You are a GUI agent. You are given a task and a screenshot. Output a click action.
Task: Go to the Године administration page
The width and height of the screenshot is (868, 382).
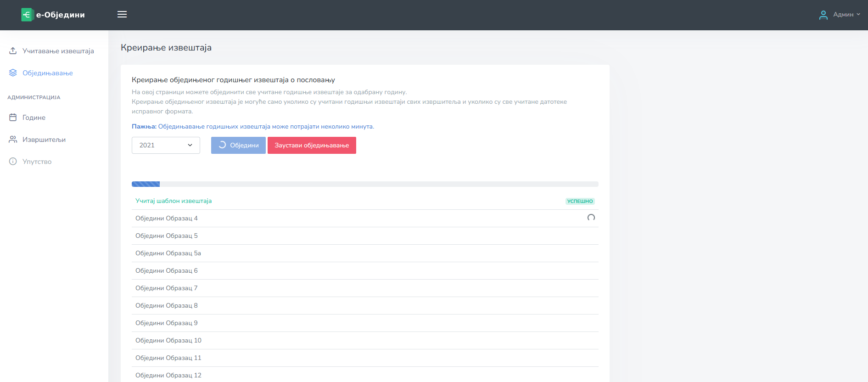tap(34, 118)
